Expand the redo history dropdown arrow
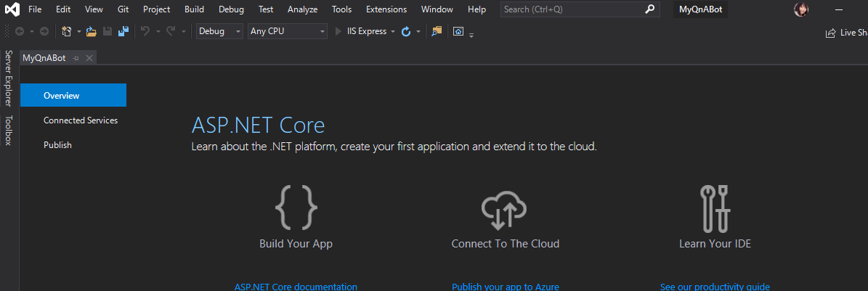This screenshot has height=291, width=868. click(184, 31)
